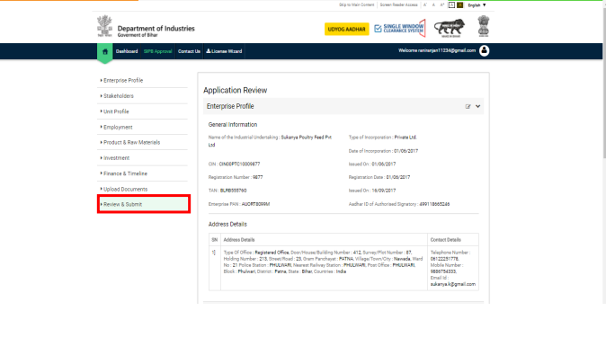Click the Bihar government emblem logo
Viewport: 606px width, 364px height.
click(x=104, y=26)
